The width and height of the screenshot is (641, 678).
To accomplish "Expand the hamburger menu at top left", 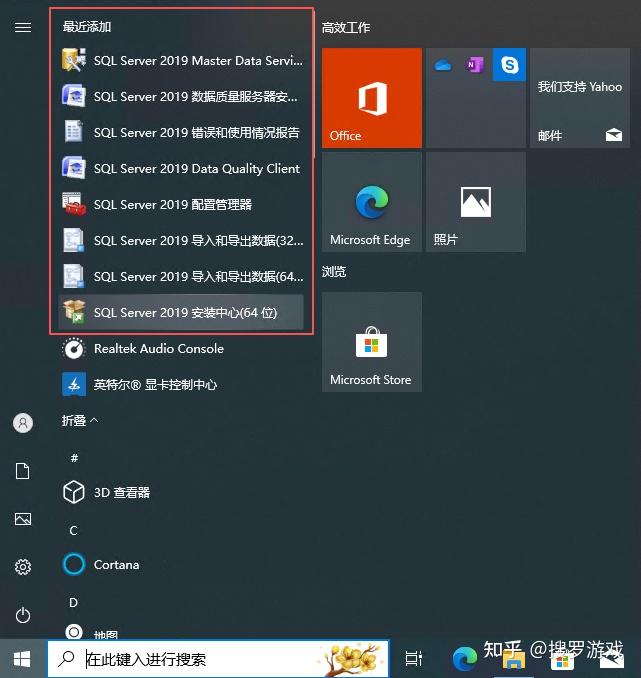I will coord(23,28).
